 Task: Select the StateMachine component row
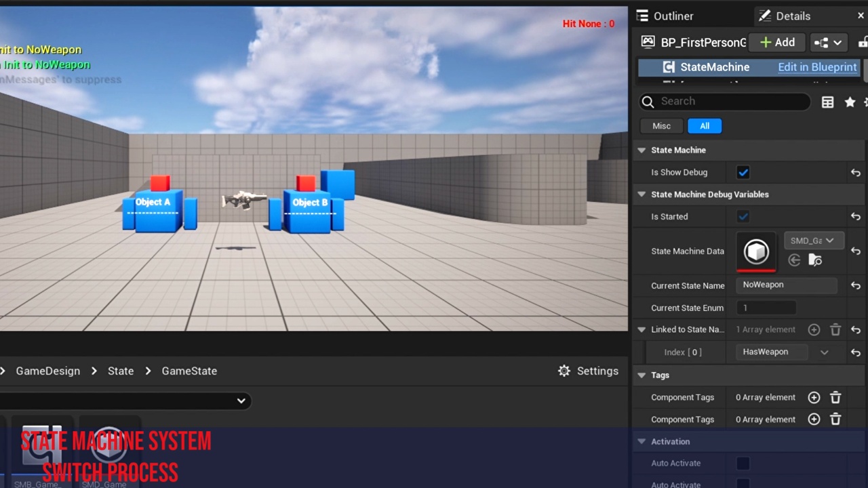[x=750, y=67]
